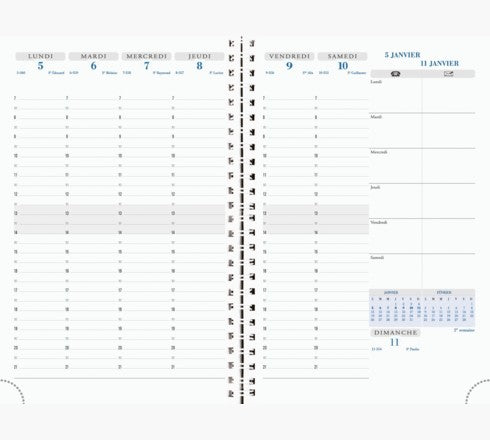Click the tear-off dotted corner at bottom right

[x=477, y=392]
